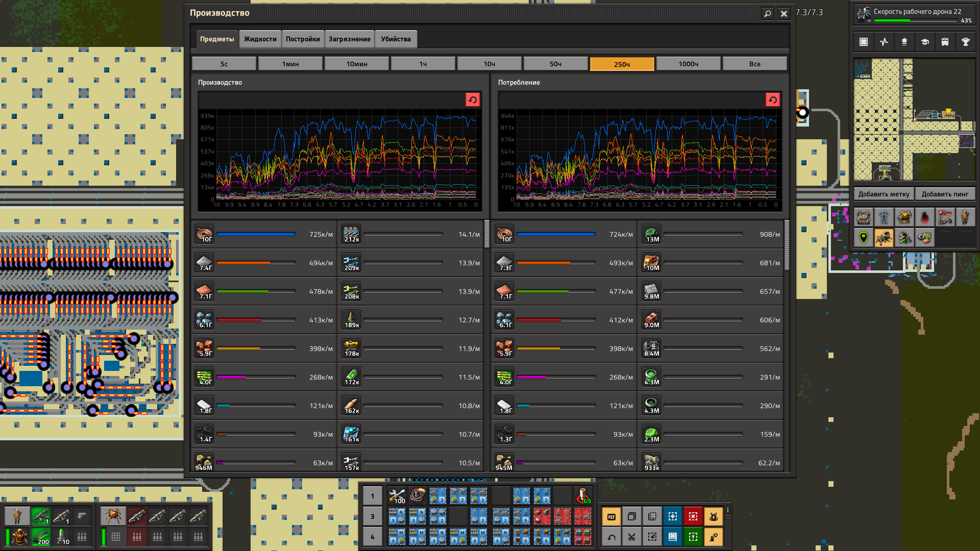Viewport: 980px width, 551px height.
Task: Open the blue blueprint book shortcut
Action: click(673, 537)
